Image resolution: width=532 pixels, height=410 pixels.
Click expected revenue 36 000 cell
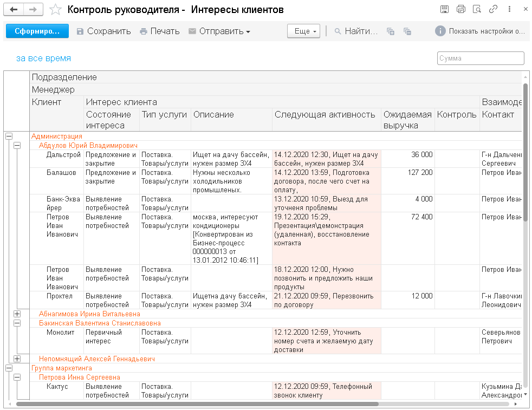408,159
